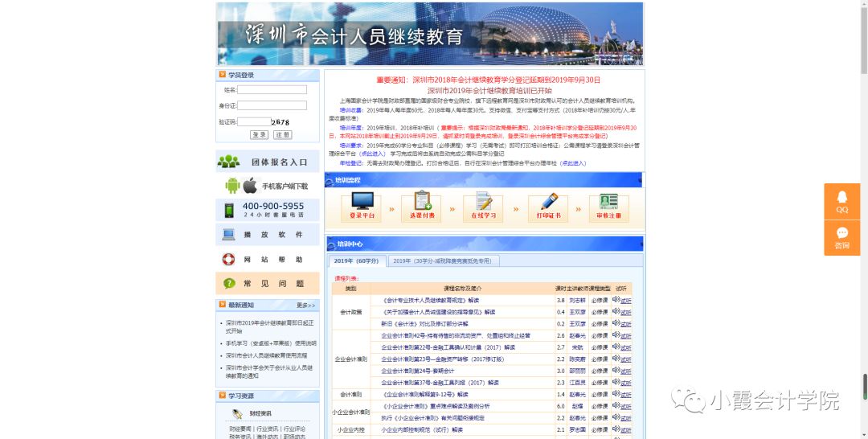Viewport: 868px width, 439px height.
Task: Click the 注册 register button
Action: point(282,135)
